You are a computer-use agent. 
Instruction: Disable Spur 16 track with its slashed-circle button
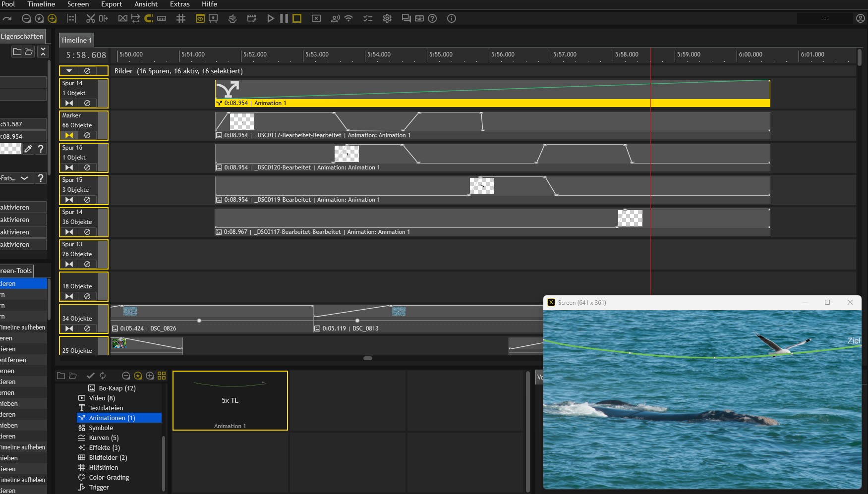[87, 167]
